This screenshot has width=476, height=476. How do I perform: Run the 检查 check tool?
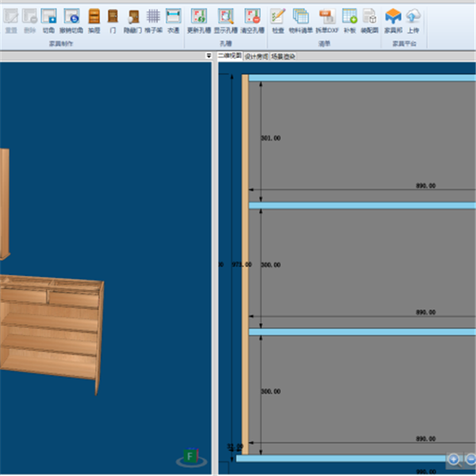[x=278, y=19]
